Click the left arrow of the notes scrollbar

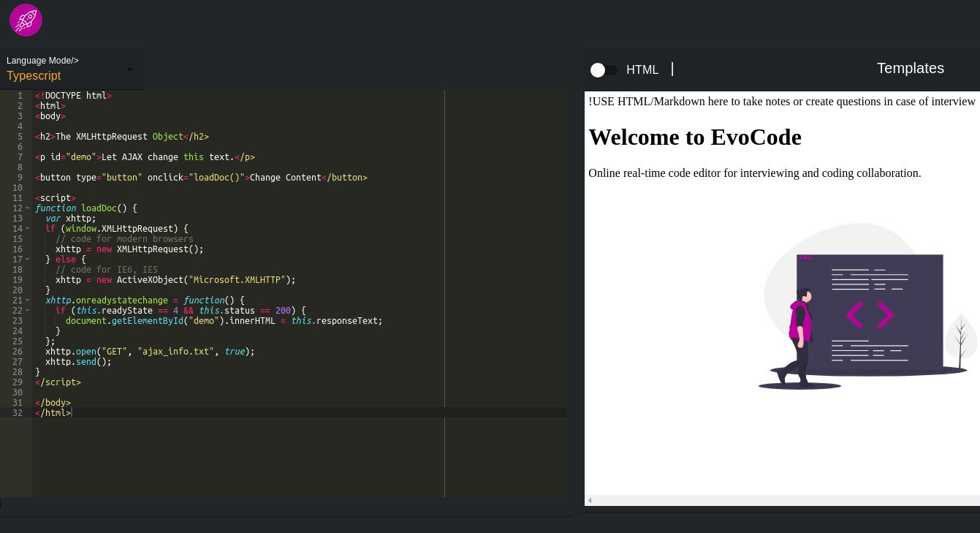click(x=590, y=500)
